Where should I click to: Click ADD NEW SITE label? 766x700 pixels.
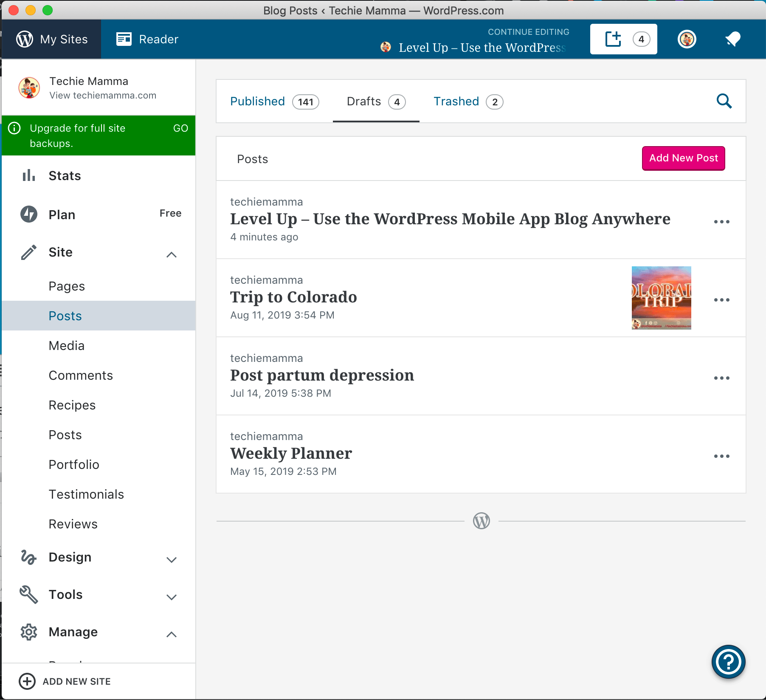76,681
